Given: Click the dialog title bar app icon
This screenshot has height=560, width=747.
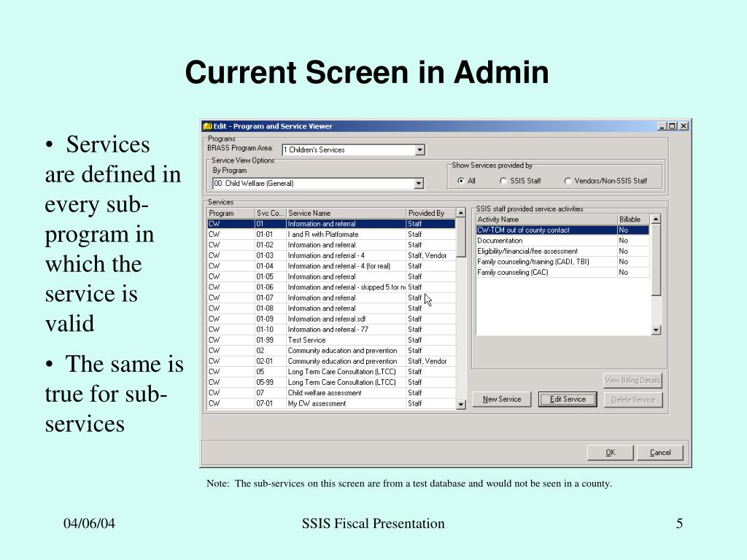Looking at the screenshot, I should click(x=207, y=126).
